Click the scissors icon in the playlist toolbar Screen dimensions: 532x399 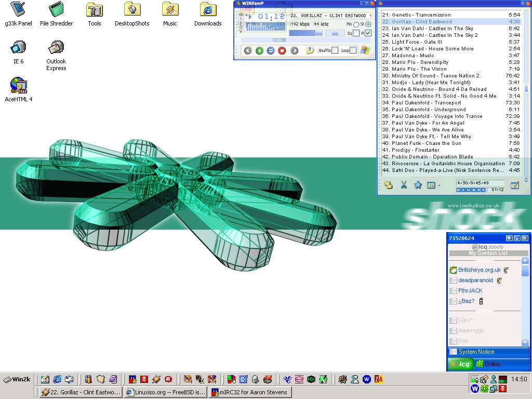(x=403, y=185)
